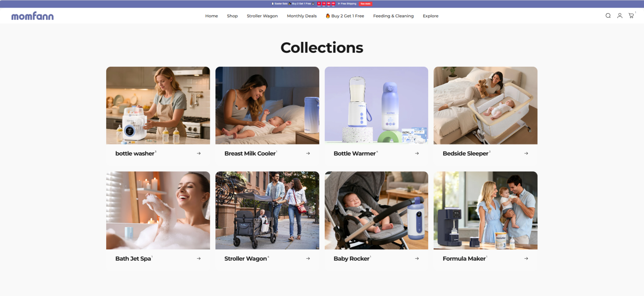The height and width of the screenshot is (296, 644).
Task: Open the Explore menu
Action: tap(430, 16)
